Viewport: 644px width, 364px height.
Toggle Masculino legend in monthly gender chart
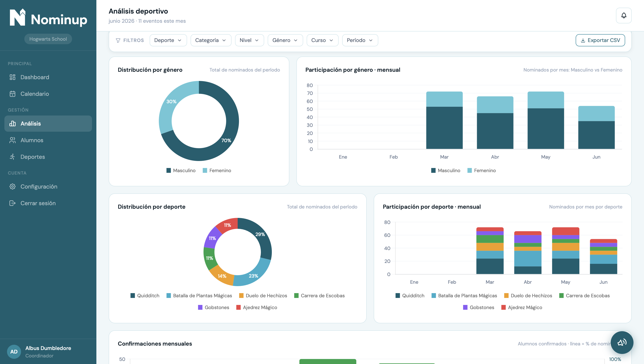[x=446, y=170]
